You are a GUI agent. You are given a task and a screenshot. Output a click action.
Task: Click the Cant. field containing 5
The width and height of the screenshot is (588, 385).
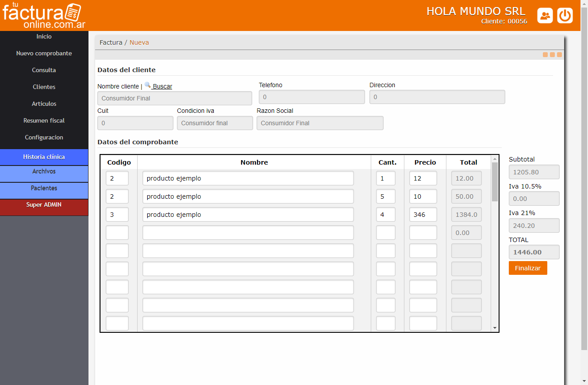pos(385,196)
